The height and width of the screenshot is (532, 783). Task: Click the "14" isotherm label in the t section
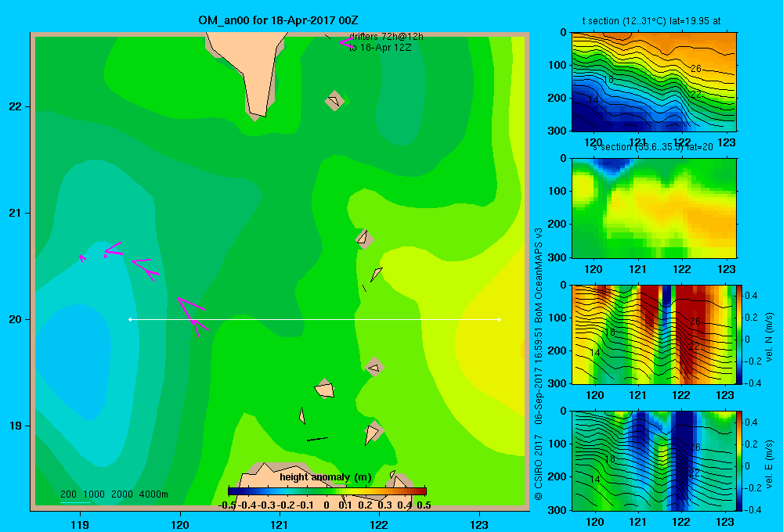[594, 100]
